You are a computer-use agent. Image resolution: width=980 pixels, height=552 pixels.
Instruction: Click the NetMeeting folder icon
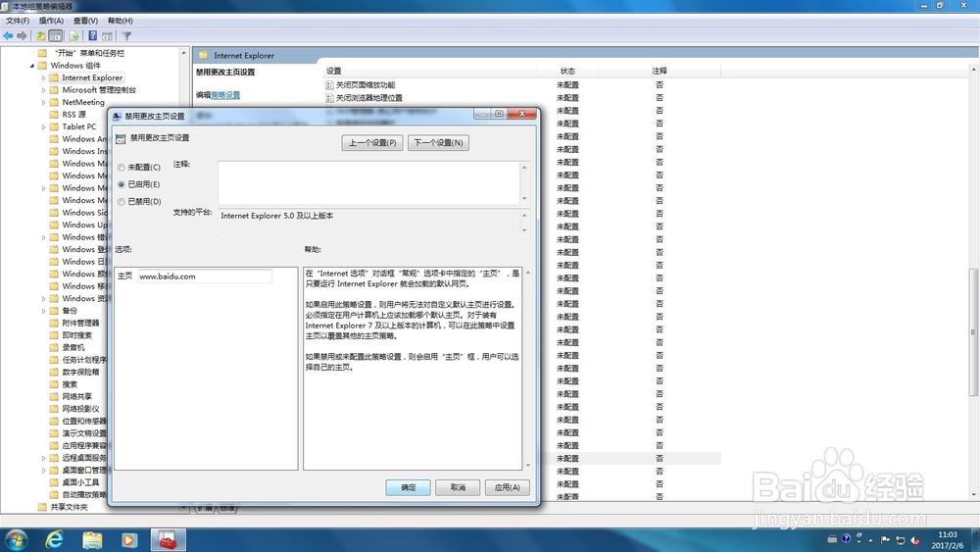(54, 102)
